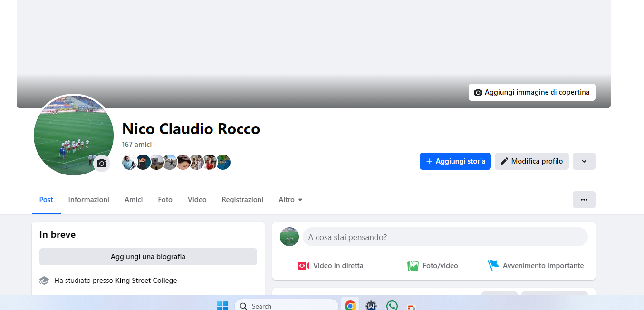Click the Avvenimento importante flag icon
The width and height of the screenshot is (644, 310).
click(493, 266)
